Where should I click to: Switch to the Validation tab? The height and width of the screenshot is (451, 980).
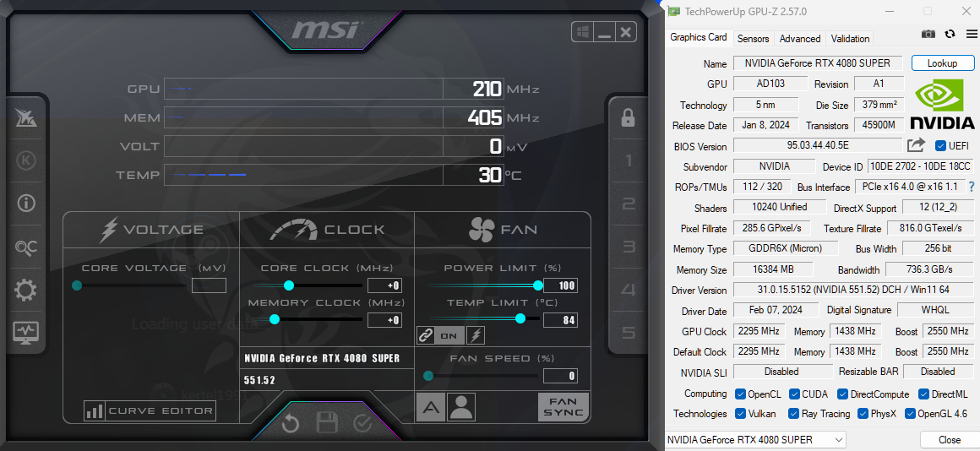[850, 38]
